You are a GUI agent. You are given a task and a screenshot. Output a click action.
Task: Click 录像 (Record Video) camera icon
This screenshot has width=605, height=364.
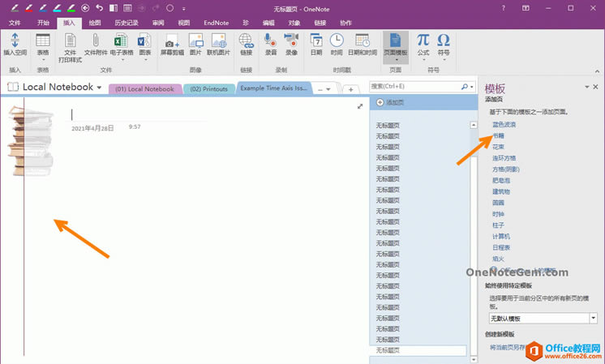[x=291, y=45]
